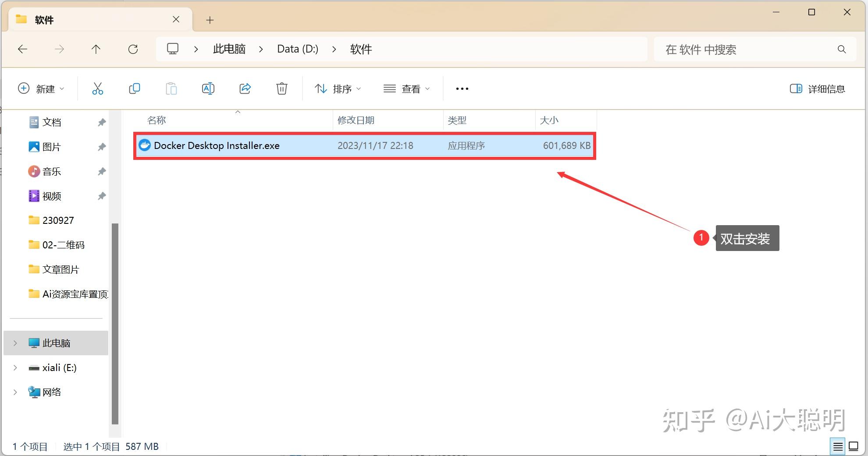The width and height of the screenshot is (868, 456).
Task: Click the Delete trash can icon
Action: 282,88
